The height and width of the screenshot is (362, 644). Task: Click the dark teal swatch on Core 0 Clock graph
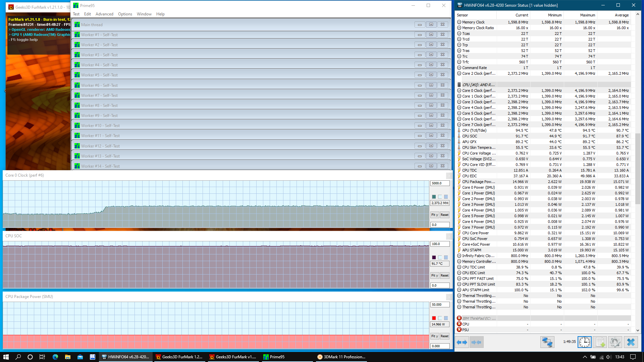[434, 197]
